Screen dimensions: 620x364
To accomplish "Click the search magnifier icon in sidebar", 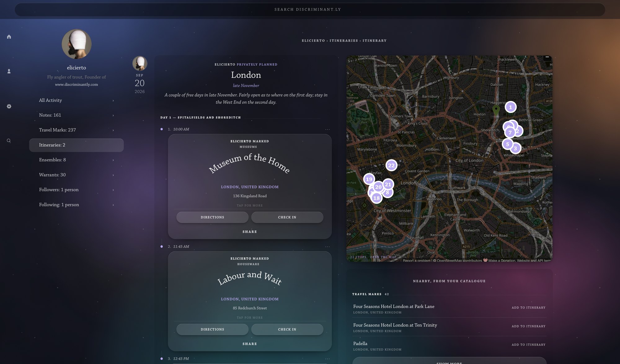I will [x=9, y=141].
